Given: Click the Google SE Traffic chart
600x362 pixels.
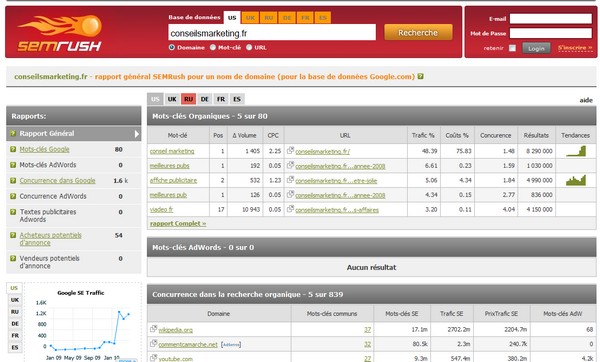Looking at the screenshot, I should (x=82, y=323).
